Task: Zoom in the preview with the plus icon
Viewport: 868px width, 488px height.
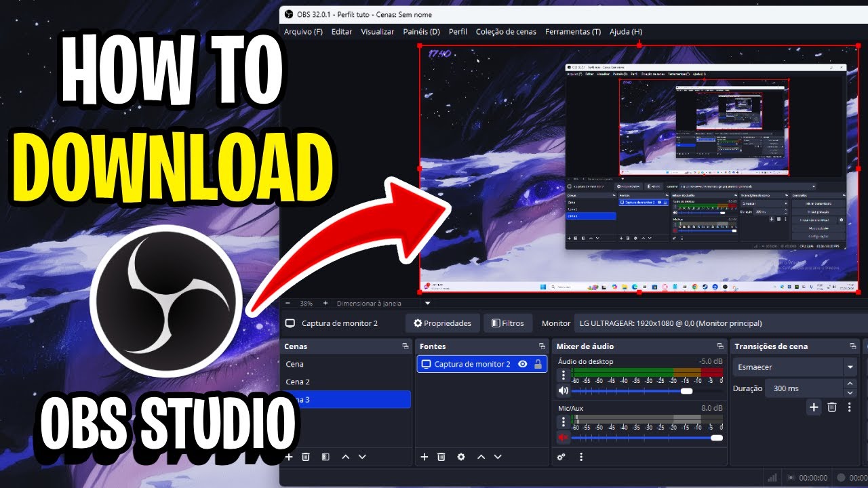Action: (325, 304)
